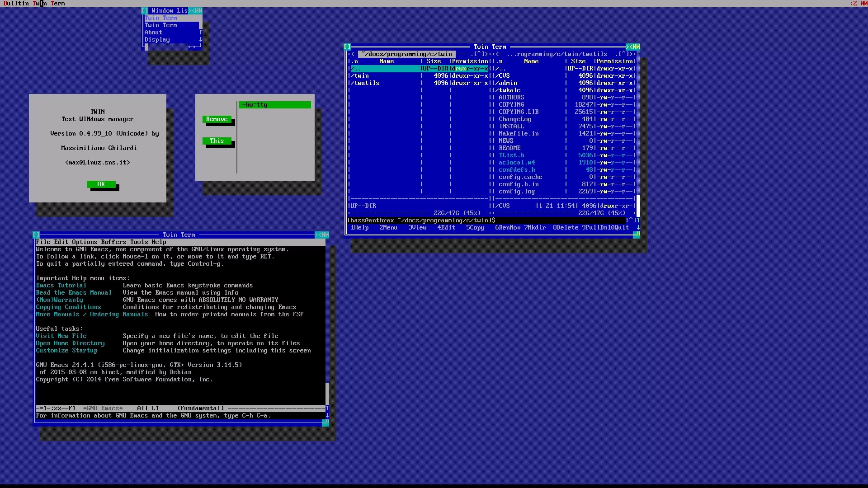868x488 pixels.
Task: Click the Remove button in the display dialog
Action: click(217, 119)
